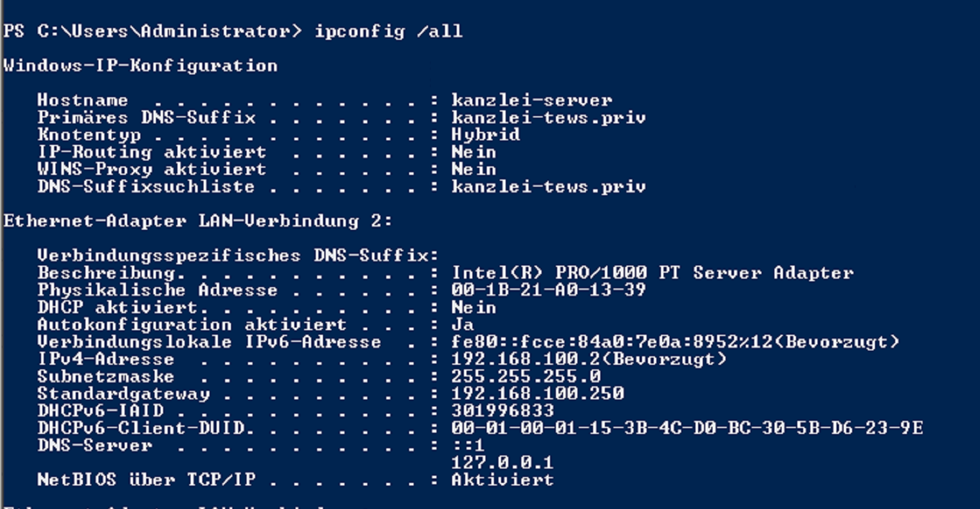This screenshot has height=509, width=980.
Task: Click the ipconfig /all command text
Action: [x=388, y=31]
